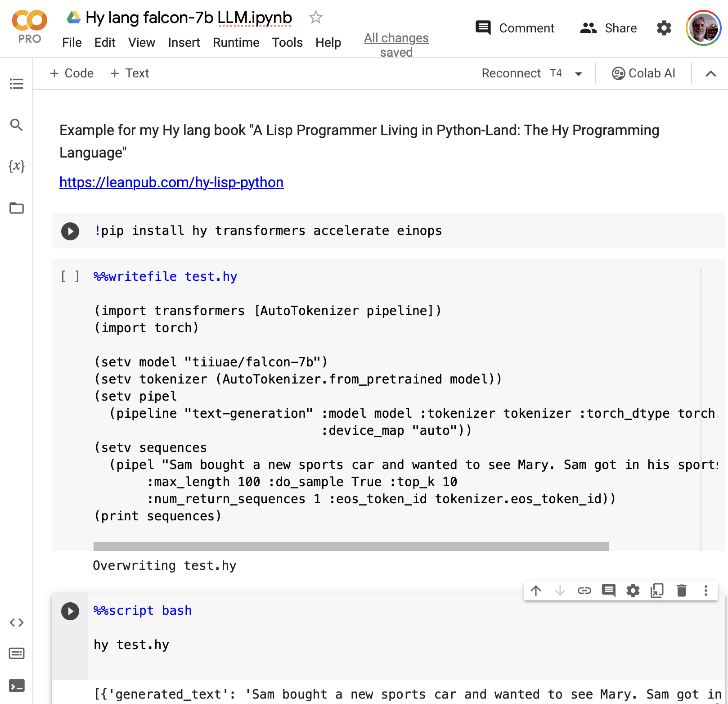Open the variables inspector panel
Image resolution: width=728 pixels, height=704 pixels.
point(17,166)
